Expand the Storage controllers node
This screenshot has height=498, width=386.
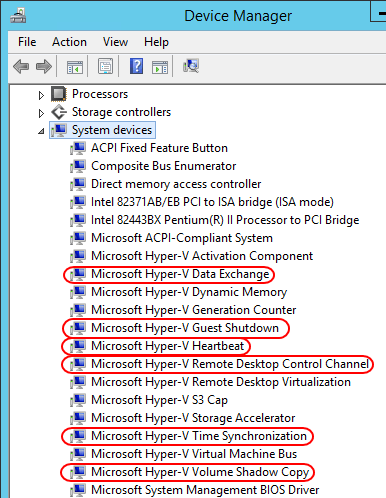click(x=41, y=113)
